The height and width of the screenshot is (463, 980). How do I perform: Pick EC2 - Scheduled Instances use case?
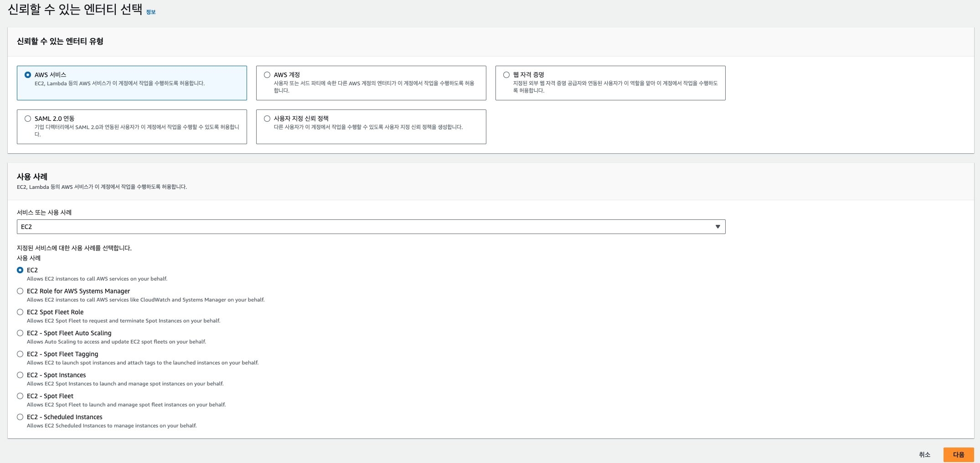(x=20, y=417)
